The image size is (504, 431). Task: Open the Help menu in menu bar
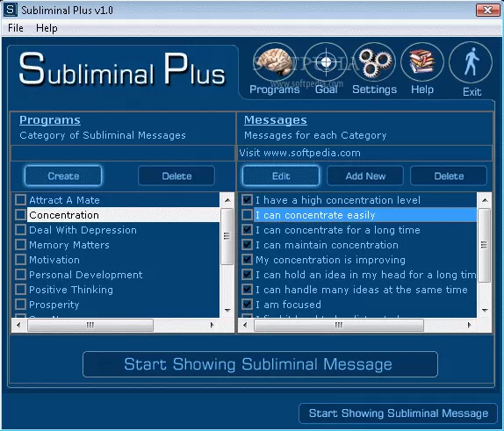tap(47, 28)
